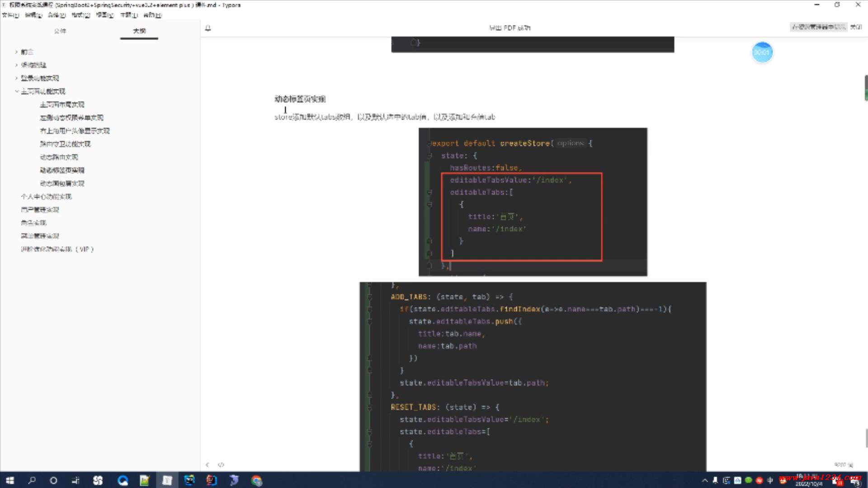The height and width of the screenshot is (488, 868).
Task: Click the blue 00:01 recording timer bubble
Action: click(762, 52)
